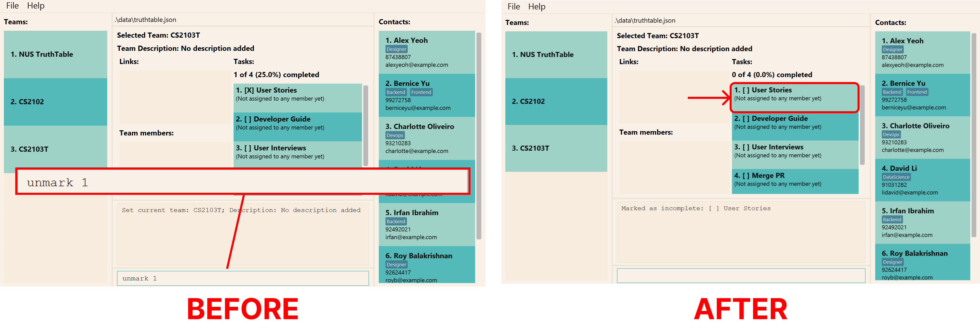Click alexyeoh@example.com in BEFORE window
This screenshot has width=980, height=331.
pos(416,65)
